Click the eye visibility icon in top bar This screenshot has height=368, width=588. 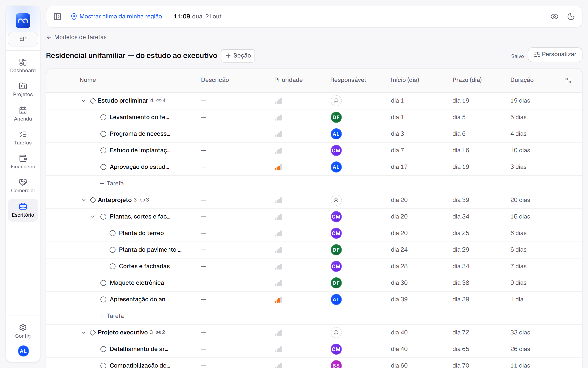point(554,17)
